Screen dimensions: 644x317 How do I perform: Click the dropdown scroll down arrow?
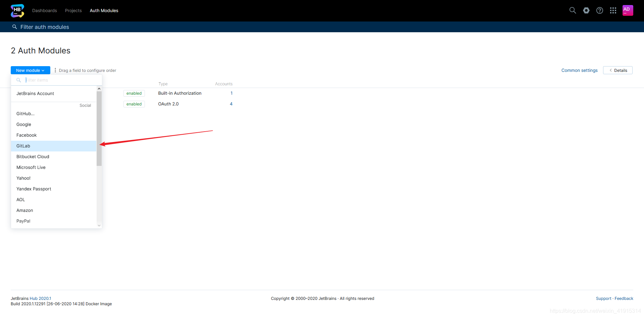[99, 225]
